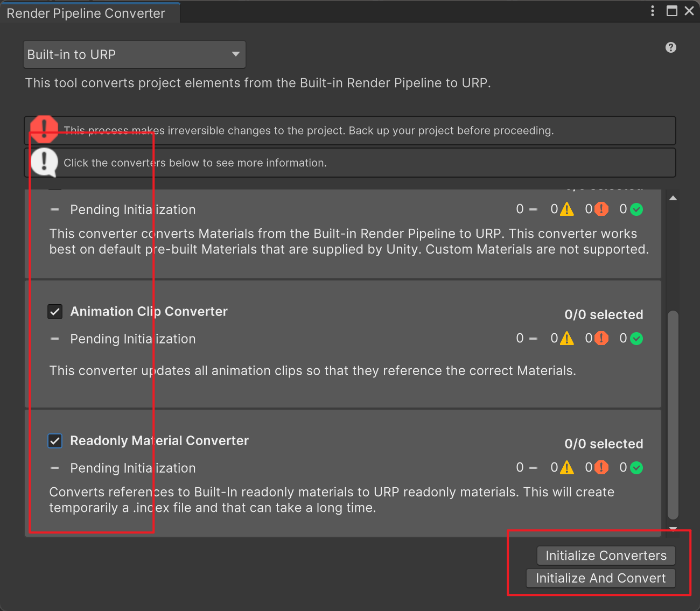
Task: Click the tool description text below dropdown
Action: tap(258, 83)
